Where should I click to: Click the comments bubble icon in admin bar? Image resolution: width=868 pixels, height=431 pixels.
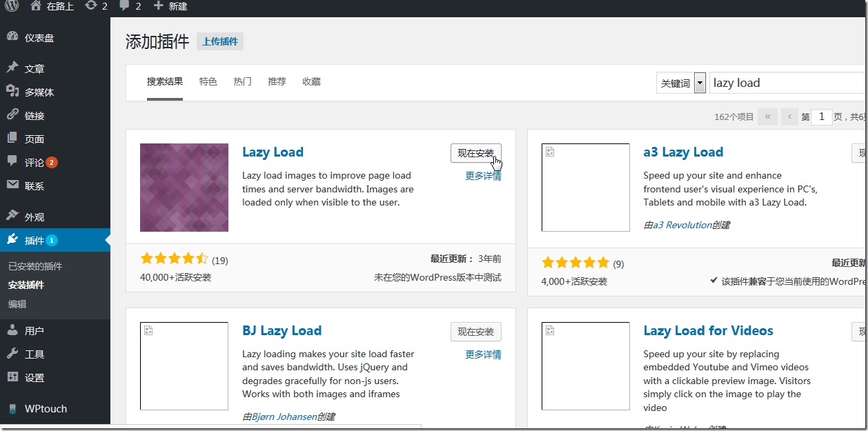click(x=124, y=6)
